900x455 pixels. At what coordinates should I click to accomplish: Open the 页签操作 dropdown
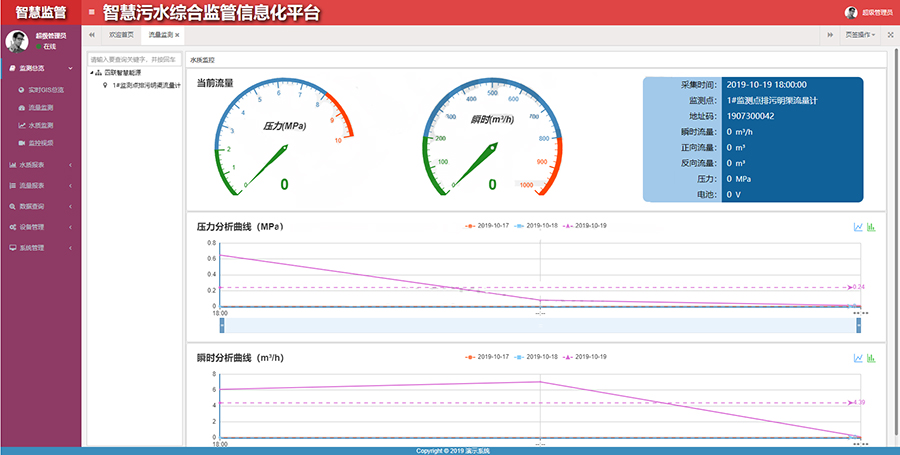click(860, 35)
